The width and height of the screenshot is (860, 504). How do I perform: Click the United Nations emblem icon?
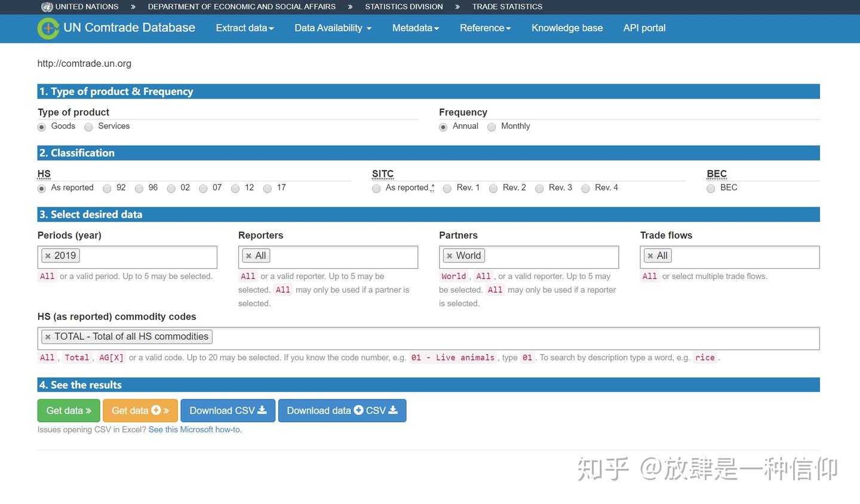coord(47,7)
